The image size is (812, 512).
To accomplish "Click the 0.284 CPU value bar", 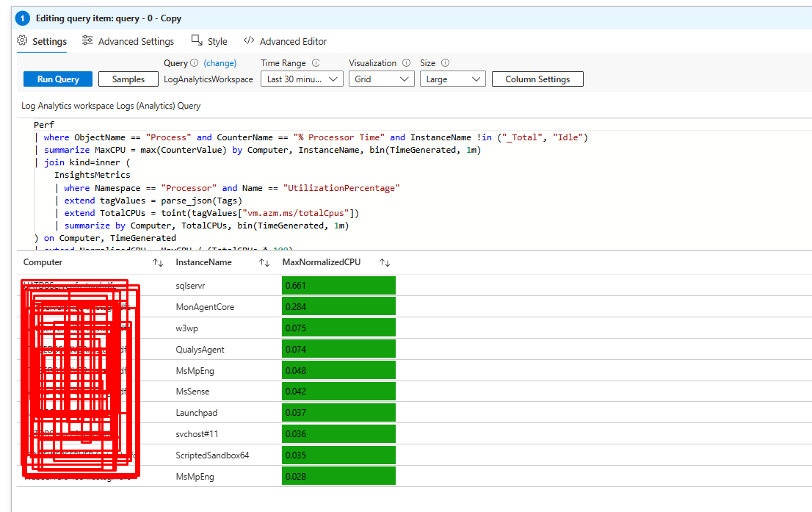I will [x=338, y=306].
